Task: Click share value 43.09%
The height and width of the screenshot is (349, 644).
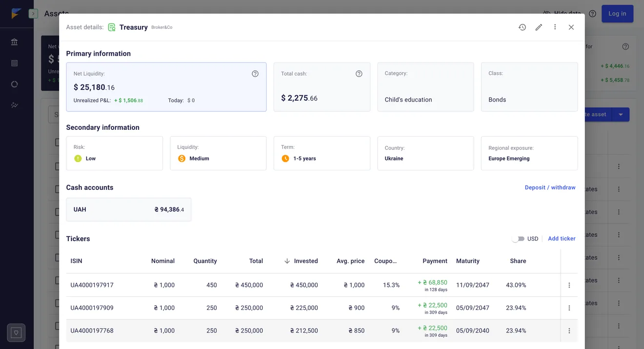Action: tap(516, 285)
